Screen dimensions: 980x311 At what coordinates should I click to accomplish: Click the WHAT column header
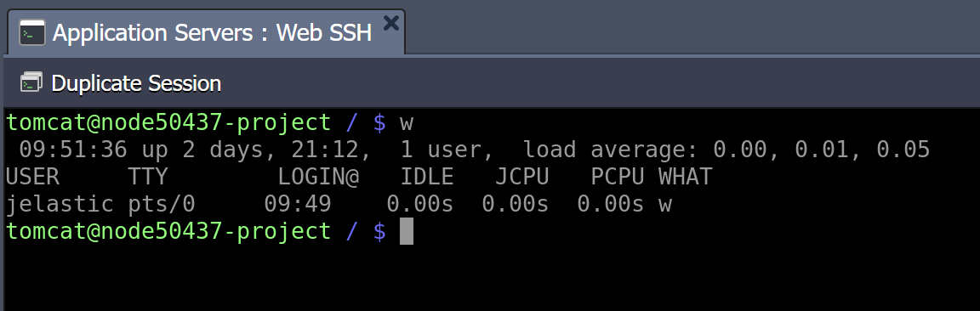[685, 178]
